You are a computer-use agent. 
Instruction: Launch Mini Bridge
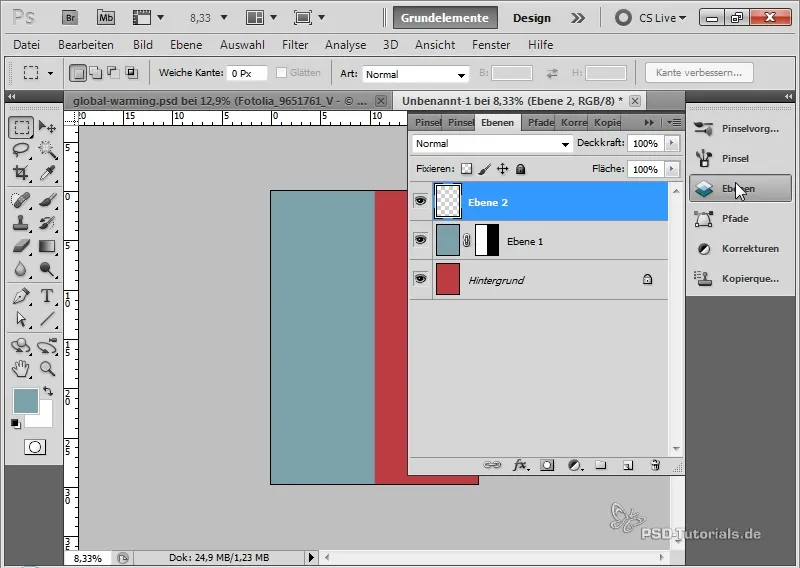[106, 18]
